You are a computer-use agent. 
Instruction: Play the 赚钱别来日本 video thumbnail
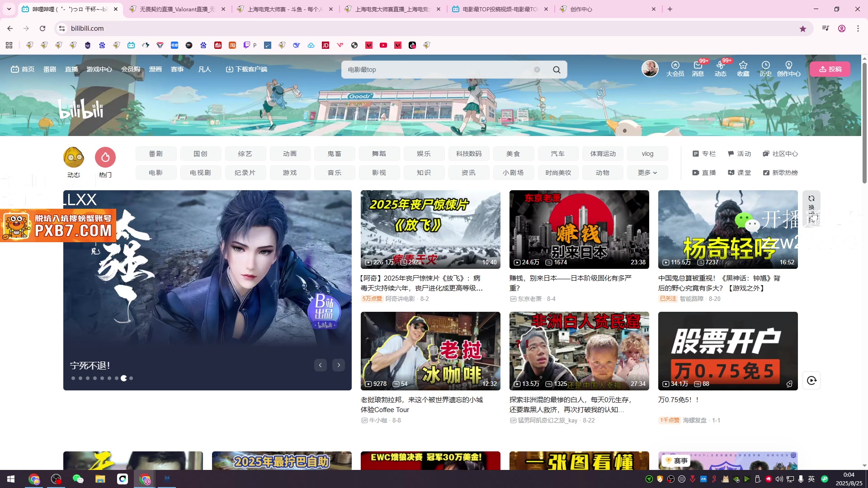click(579, 229)
